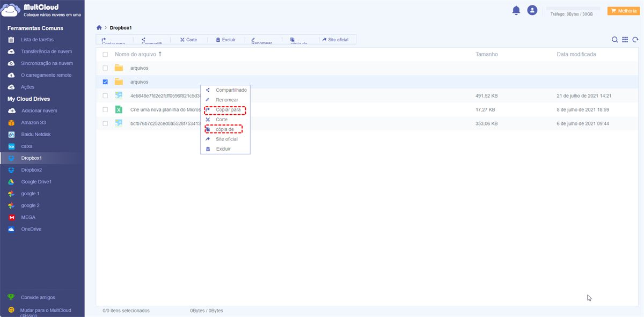Screen dimensions: 644x317
Task: Open the Excel spreadsheet file icon
Action: [119, 109]
